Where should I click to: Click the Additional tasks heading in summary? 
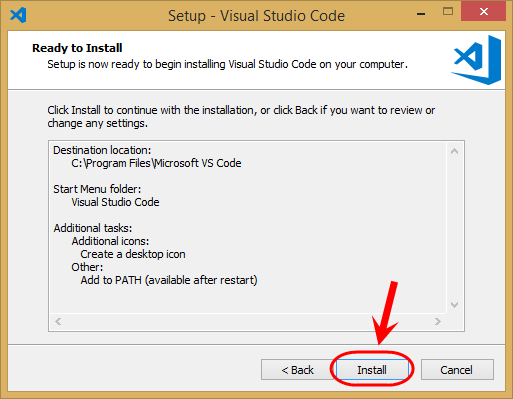click(x=93, y=228)
